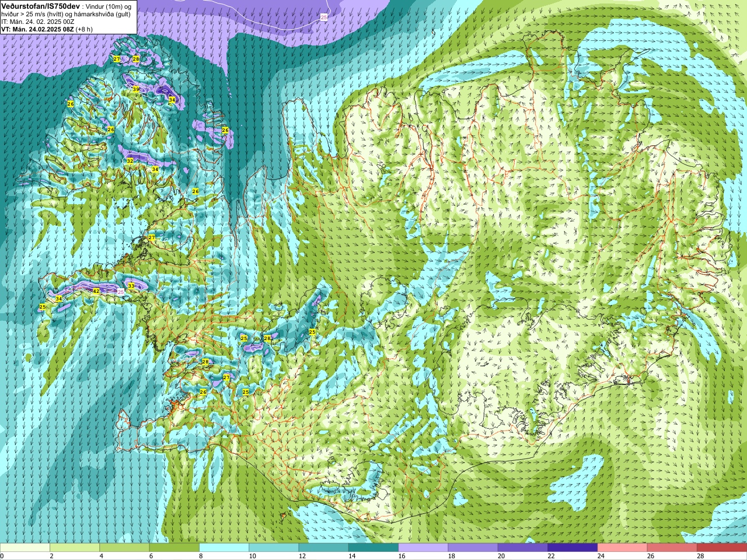747x560 pixels.
Task: Pick the 18–20 m/s legend swatch
Action: (473, 547)
